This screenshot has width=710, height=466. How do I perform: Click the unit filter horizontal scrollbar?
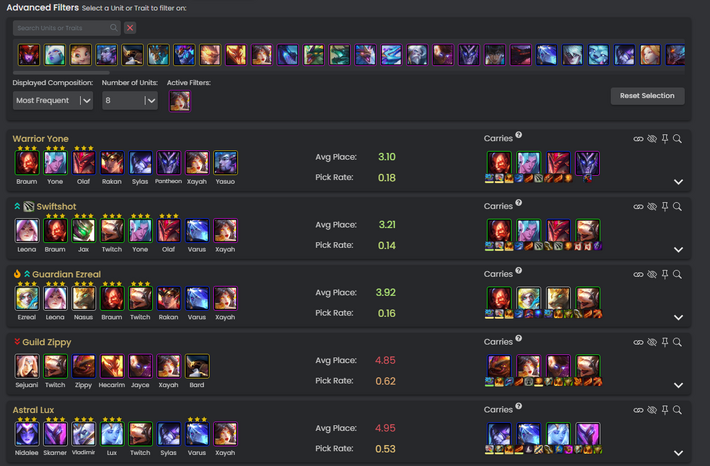(61, 72)
